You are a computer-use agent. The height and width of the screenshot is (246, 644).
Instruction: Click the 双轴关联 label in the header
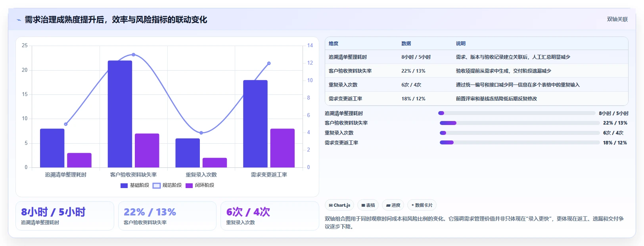(x=617, y=19)
